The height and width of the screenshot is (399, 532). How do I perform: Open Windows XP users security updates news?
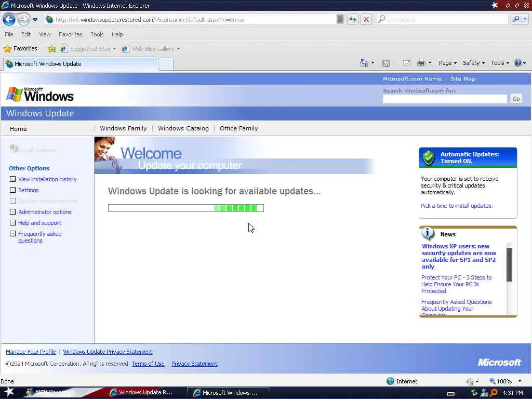(x=459, y=256)
